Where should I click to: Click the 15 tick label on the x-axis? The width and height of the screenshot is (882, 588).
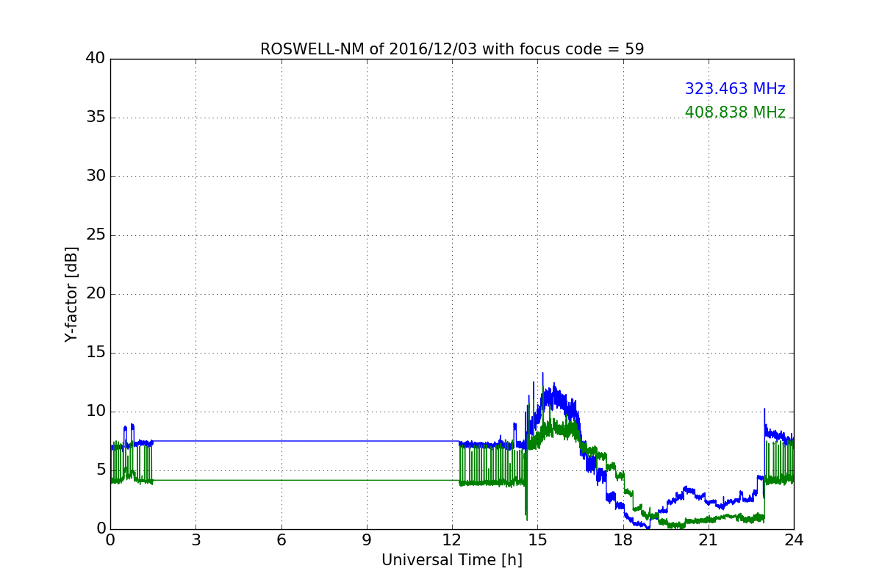[537, 540]
